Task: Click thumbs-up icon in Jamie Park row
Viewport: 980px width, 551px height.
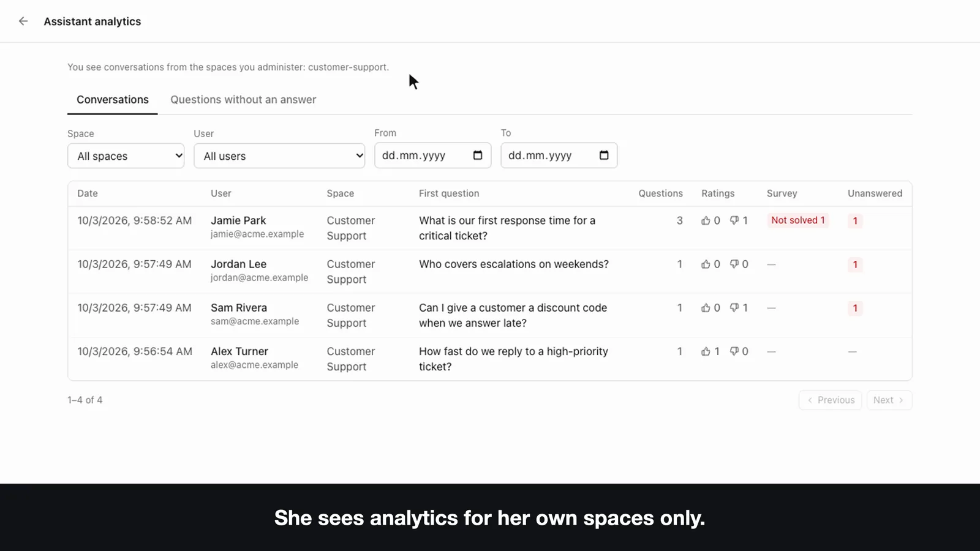Action: (x=706, y=220)
